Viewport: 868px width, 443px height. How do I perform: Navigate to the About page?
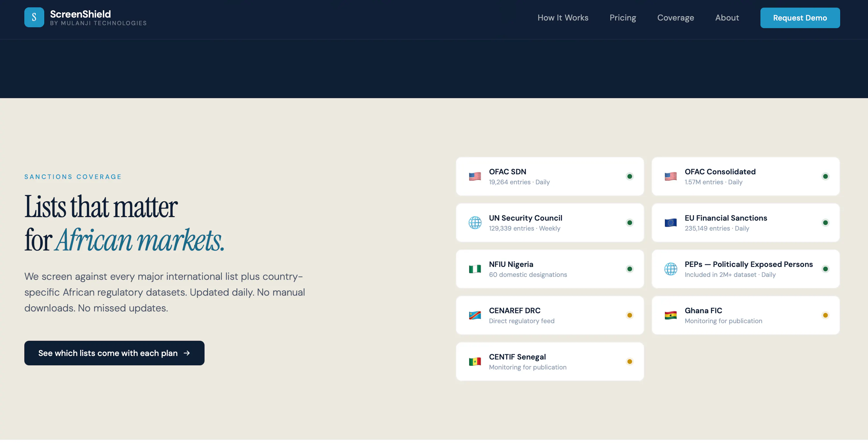pyautogui.click(x=727, y=18)
